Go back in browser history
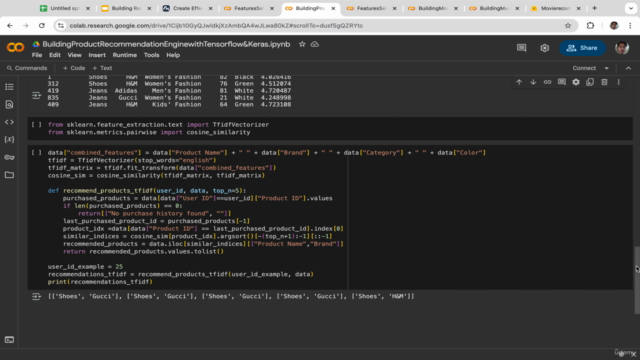This screenshot has height=360, width=640. pos(10,25)
